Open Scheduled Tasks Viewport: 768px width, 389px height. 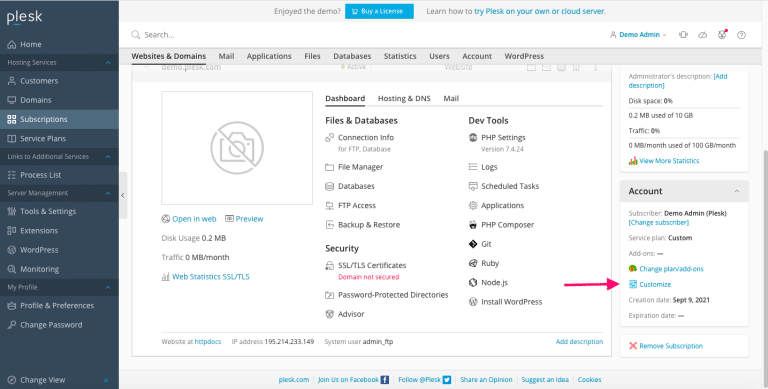[x=510, y=186]
